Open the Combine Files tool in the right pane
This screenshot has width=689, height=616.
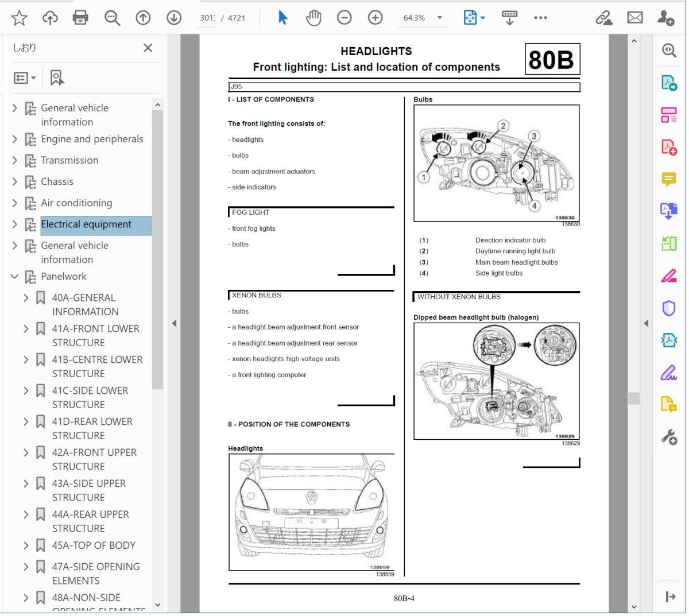click(x=669, y=212)
